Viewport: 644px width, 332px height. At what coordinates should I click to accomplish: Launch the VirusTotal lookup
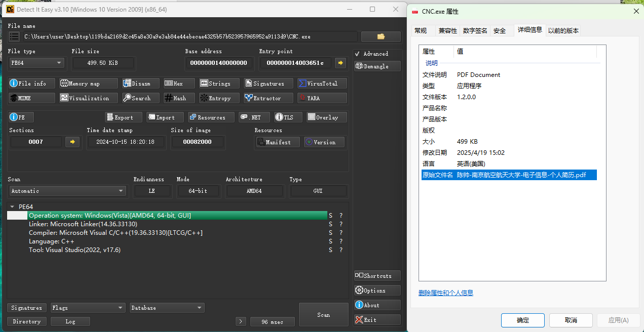pos(322,84)
